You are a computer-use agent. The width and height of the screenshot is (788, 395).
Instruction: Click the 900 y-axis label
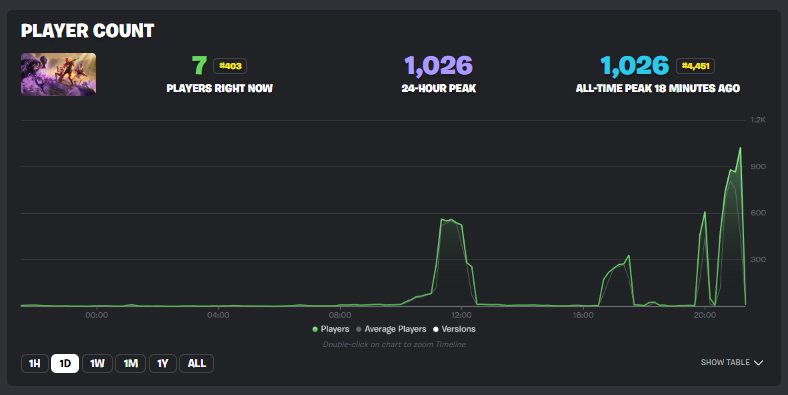click(x=758, y=166)
